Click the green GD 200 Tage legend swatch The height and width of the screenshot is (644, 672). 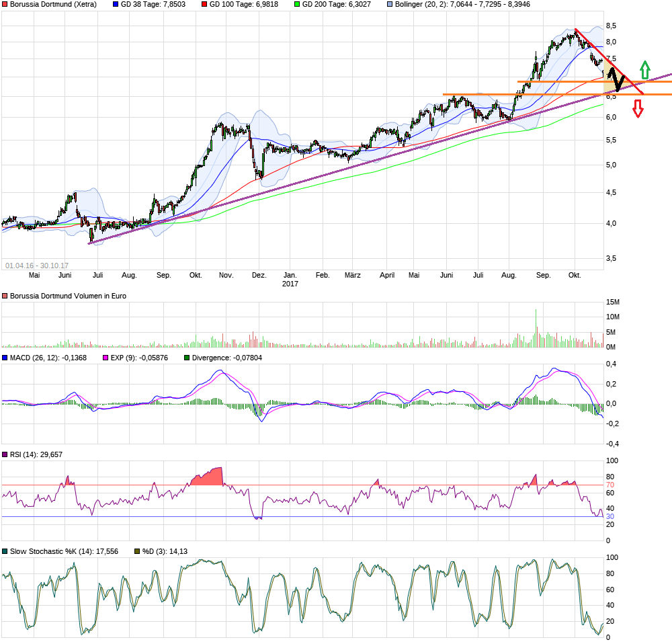click(x=297, y=4)
